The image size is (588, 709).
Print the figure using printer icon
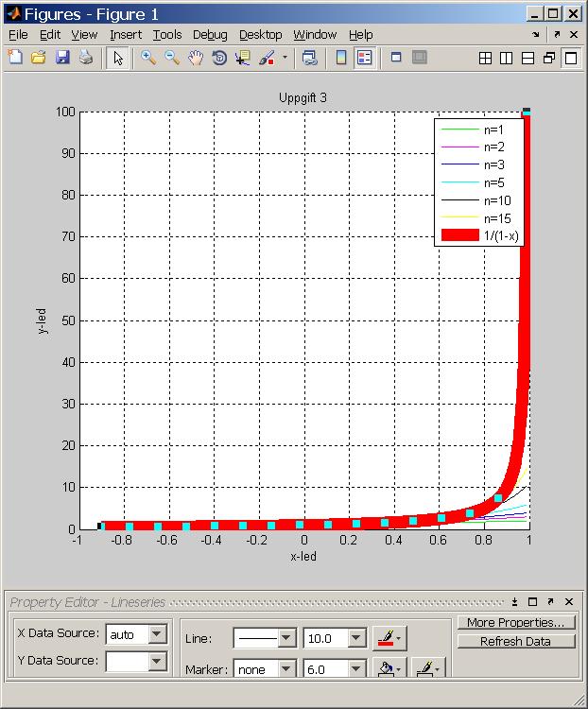pos(86,58)
